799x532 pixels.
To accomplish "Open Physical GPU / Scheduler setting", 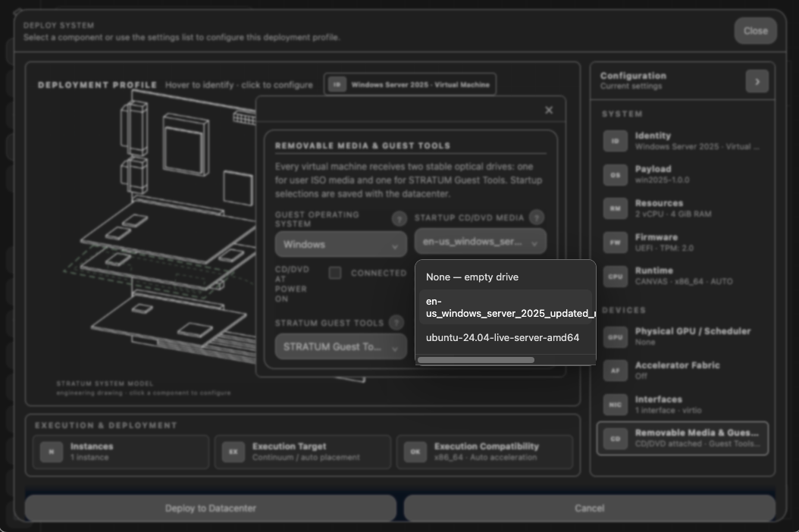I will [x=682, y=336].
